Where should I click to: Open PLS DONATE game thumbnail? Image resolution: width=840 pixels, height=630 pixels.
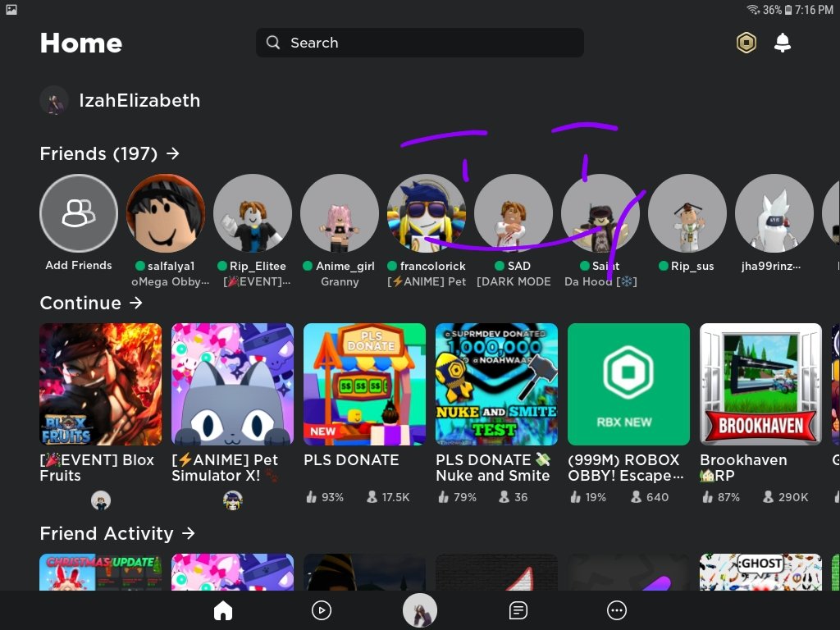click(365, 384)
